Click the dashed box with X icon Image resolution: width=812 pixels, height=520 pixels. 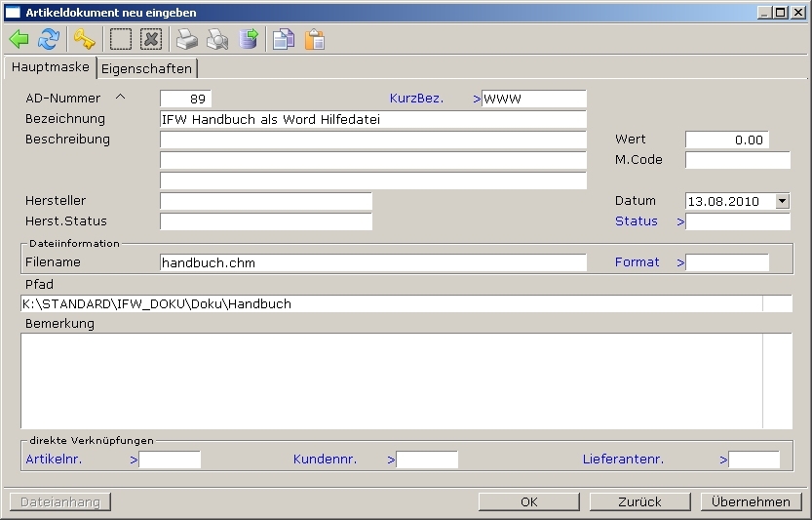click(150, 39)
